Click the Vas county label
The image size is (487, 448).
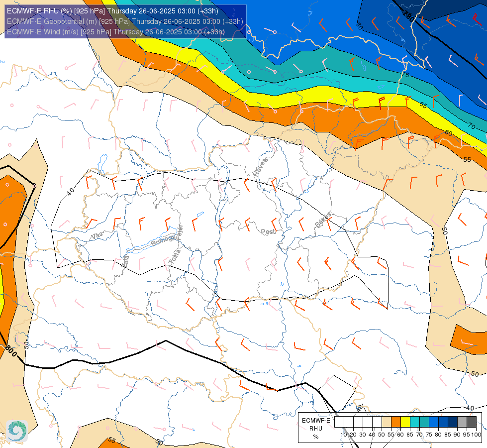(97, 235)
